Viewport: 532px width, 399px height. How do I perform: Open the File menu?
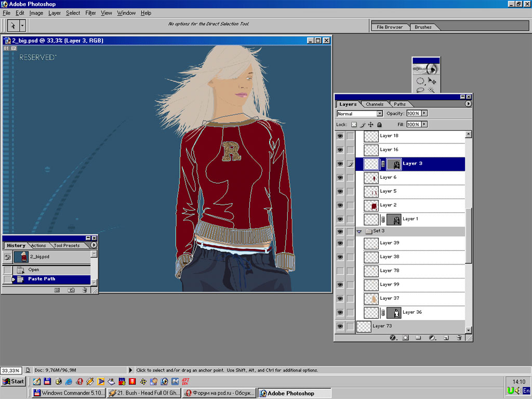tap(6, 13)
